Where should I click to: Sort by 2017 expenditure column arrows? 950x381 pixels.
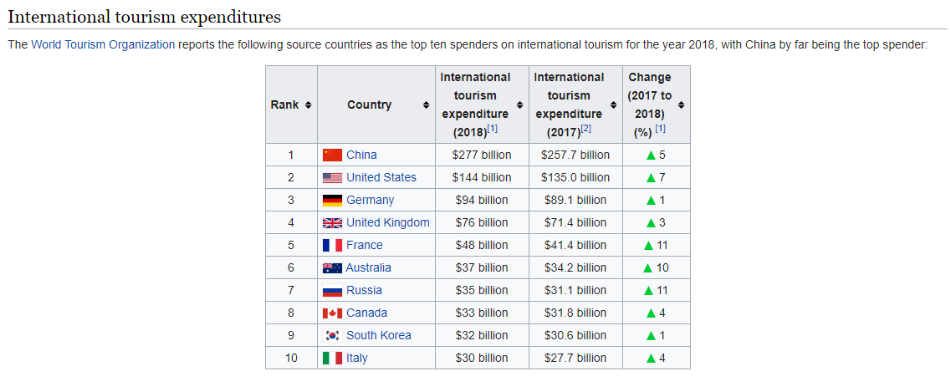(613, 105)
